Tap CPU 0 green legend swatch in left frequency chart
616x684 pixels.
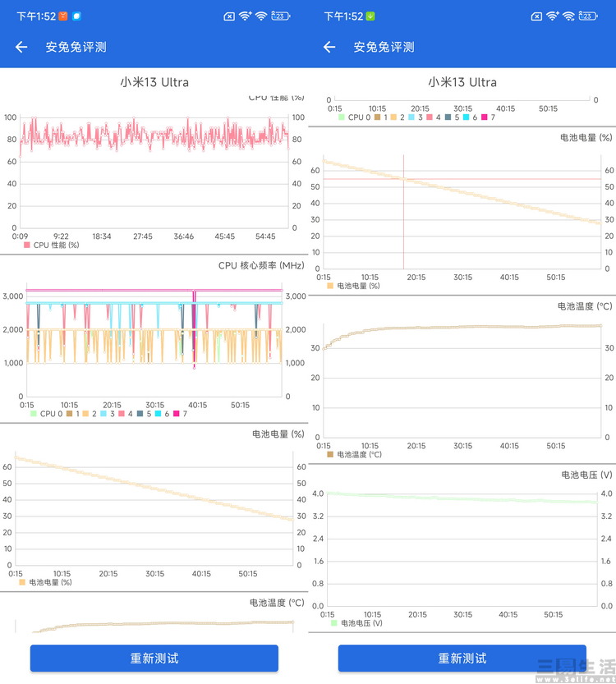34,414
